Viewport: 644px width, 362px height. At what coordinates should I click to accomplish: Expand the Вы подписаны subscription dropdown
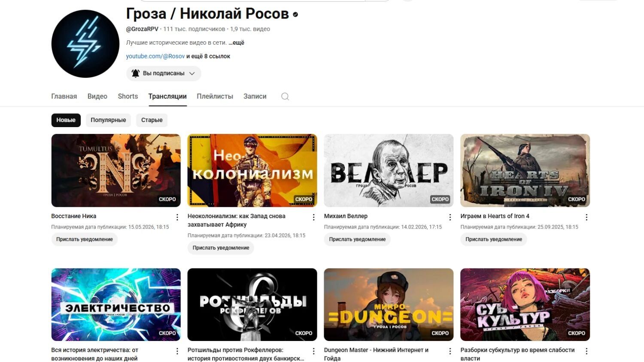164,73
